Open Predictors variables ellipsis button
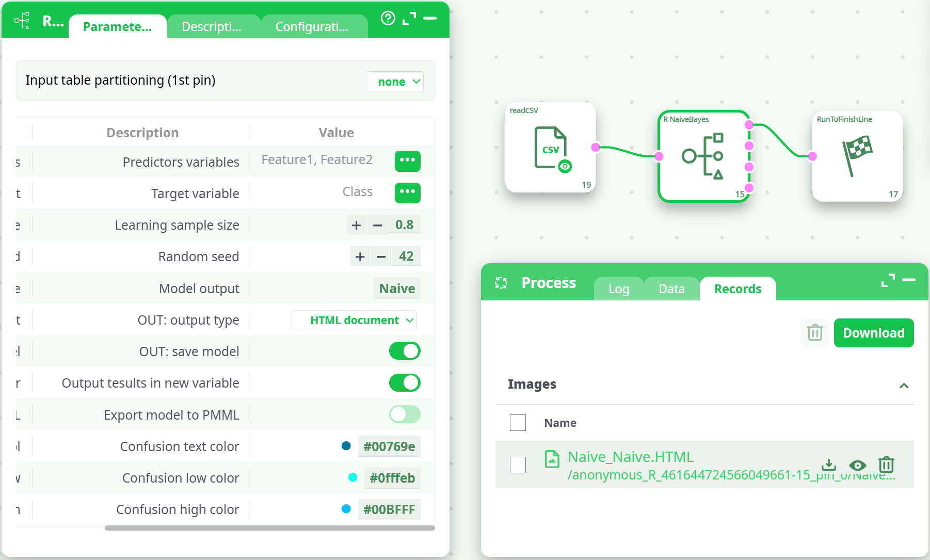 coord(407,161)
